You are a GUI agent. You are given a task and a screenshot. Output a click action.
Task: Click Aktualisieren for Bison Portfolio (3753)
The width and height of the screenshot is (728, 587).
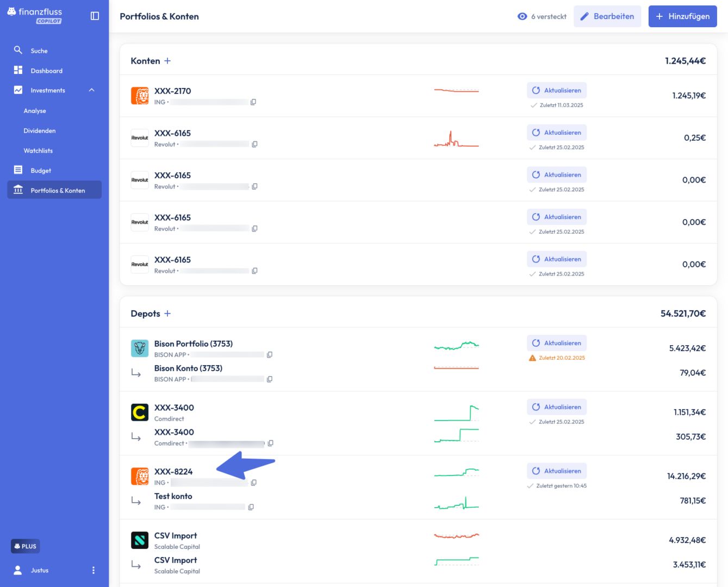click(557, 343)
